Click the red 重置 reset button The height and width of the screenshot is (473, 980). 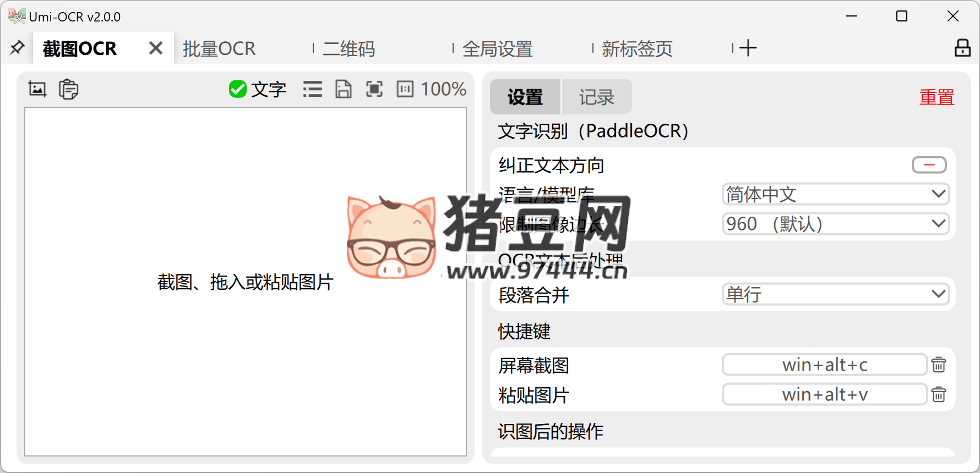click(x=936, y=97)
